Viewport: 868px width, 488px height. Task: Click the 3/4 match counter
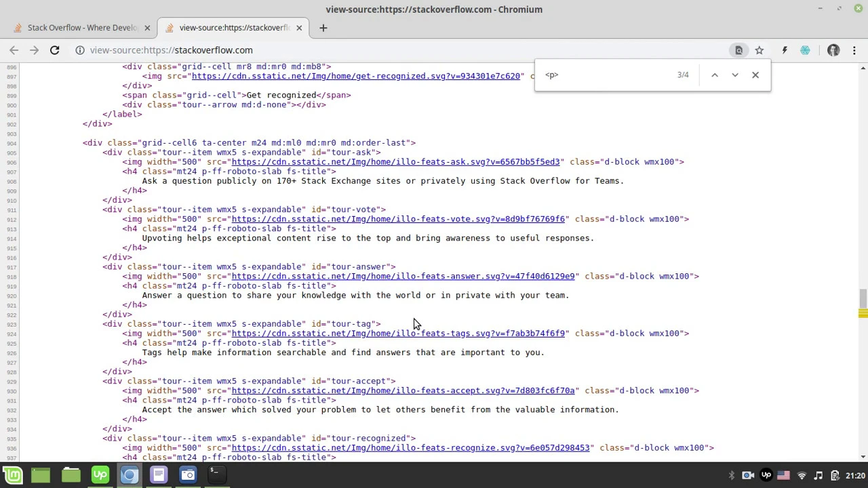pyautogui.click(x=683, y=75)
